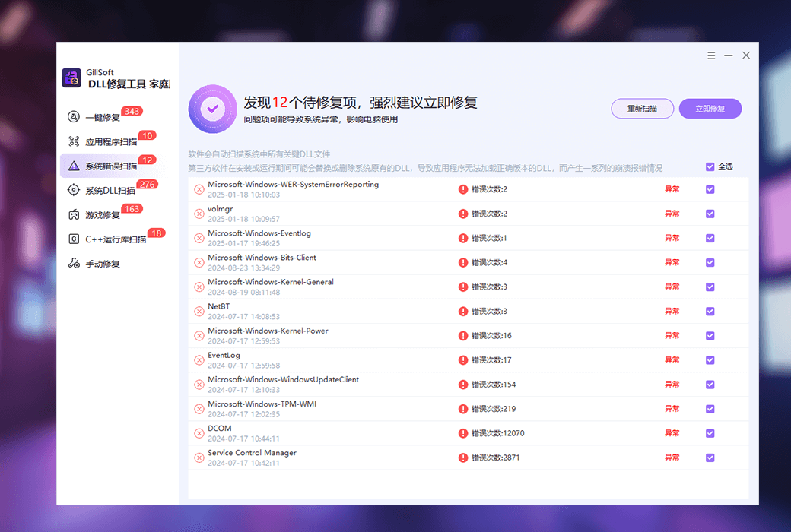Click red alert icon in Service Control Manager row

coord(463,458)
